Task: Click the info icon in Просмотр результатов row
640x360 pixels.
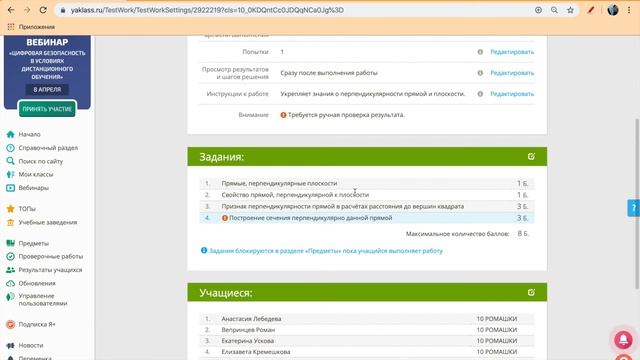Action: [480, 73]
